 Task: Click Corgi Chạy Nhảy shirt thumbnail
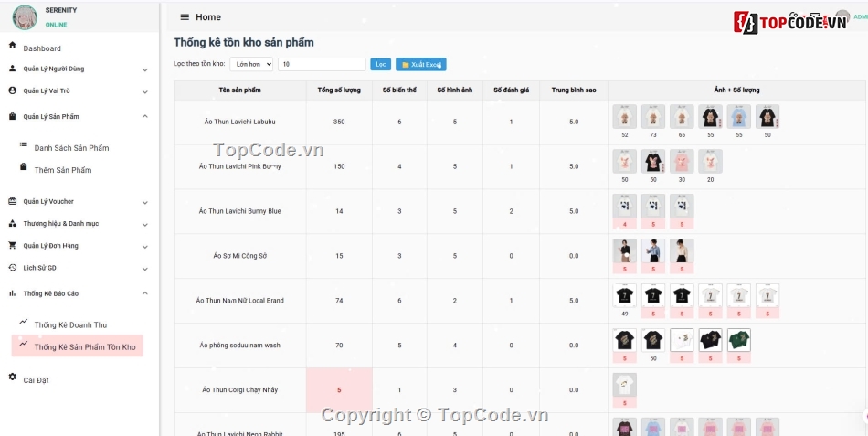pyautogui.click(x=624, y=385)
